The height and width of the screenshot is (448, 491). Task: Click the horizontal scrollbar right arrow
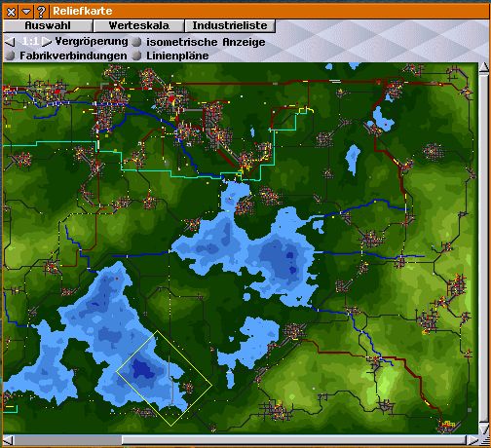pyautogui.click(x=472, y=440)
